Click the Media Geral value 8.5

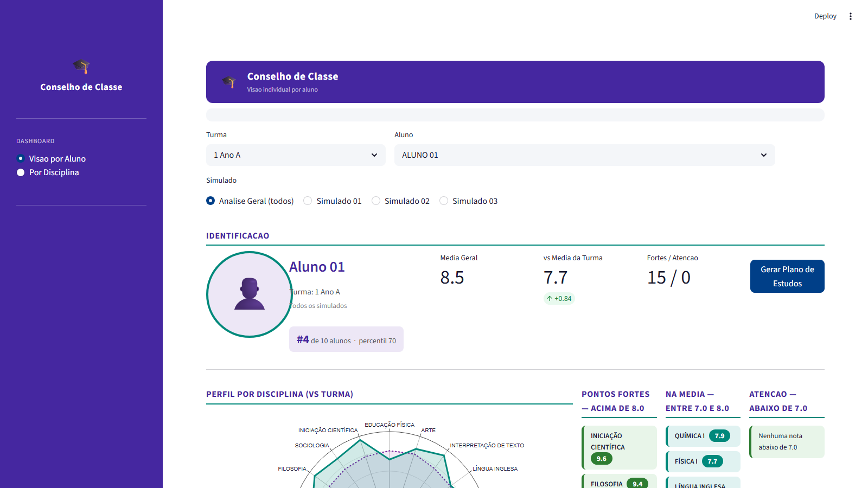click(x=452, y=278)
